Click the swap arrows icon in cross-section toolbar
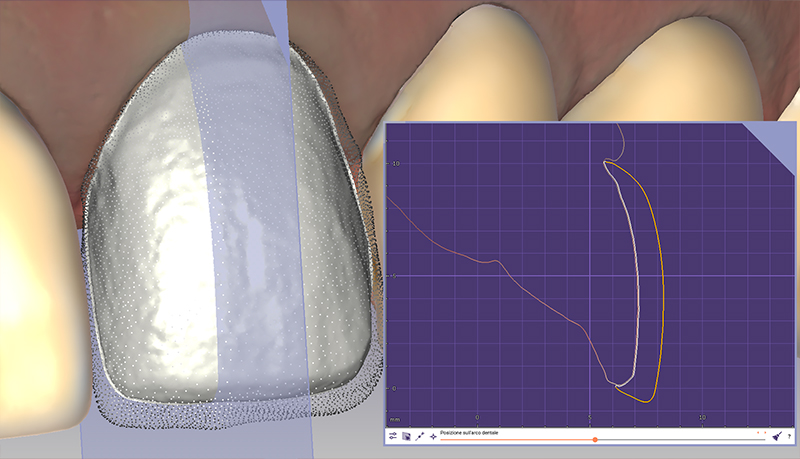This screenshot has width=800, height=459. [x=393, y=437]
